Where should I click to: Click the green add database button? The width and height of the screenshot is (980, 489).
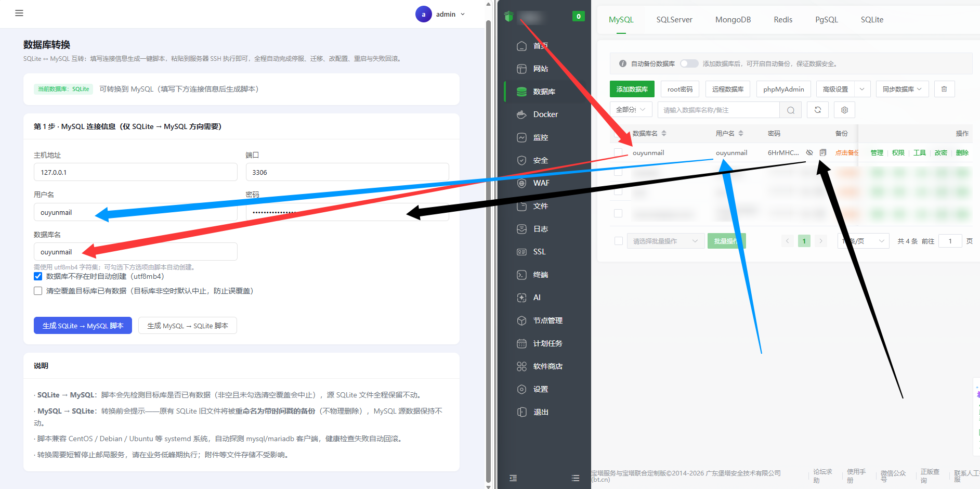point(632,89)
